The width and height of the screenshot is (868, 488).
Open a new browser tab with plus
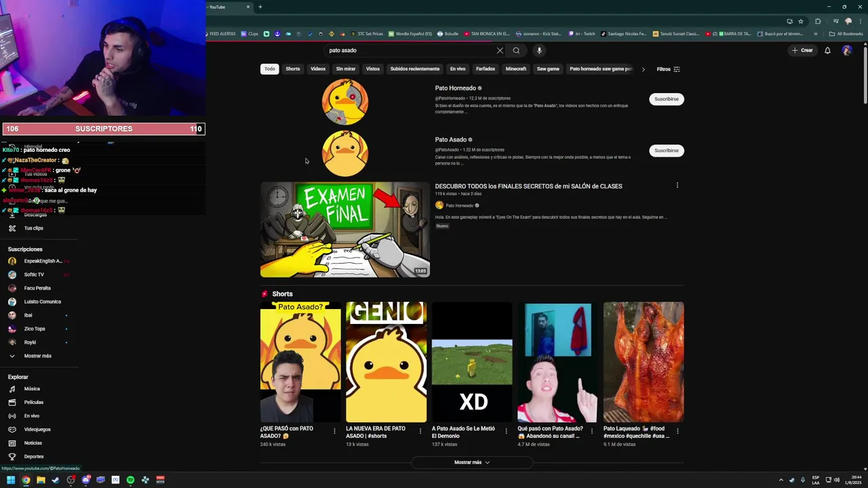coord(260,7)
